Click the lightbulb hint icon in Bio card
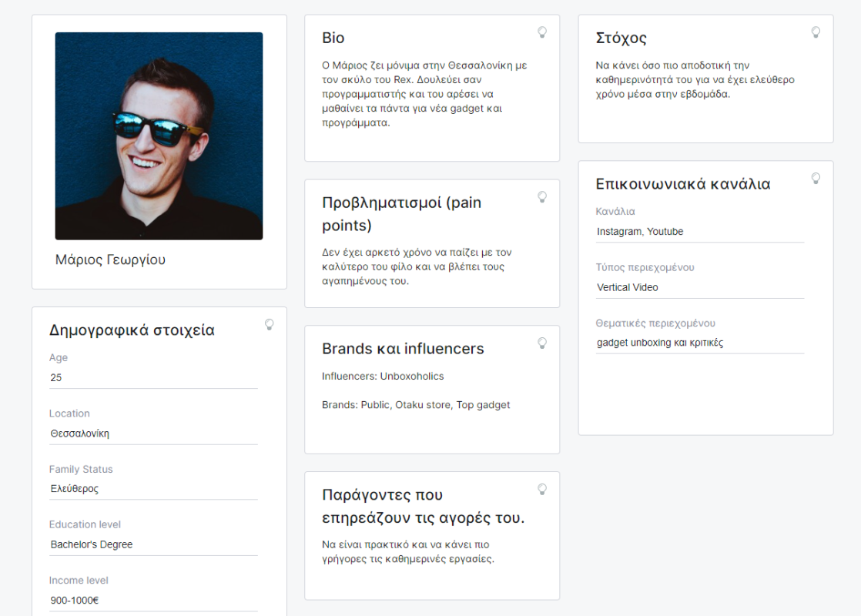The width and height of the screenshot is (861, 616). pos(542,32)
